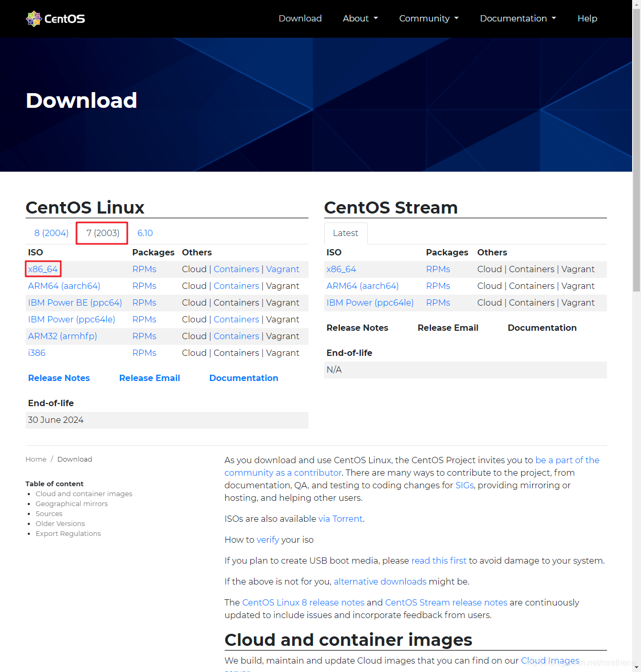Open the Help nav link
This screenshot has height=672, width=641.
(587, 18)
